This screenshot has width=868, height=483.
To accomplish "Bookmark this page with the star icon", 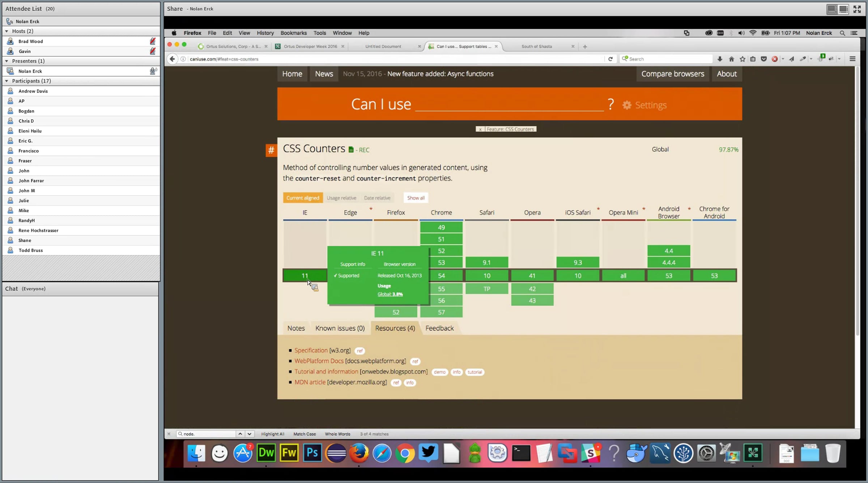I will (x=743, y=59).
